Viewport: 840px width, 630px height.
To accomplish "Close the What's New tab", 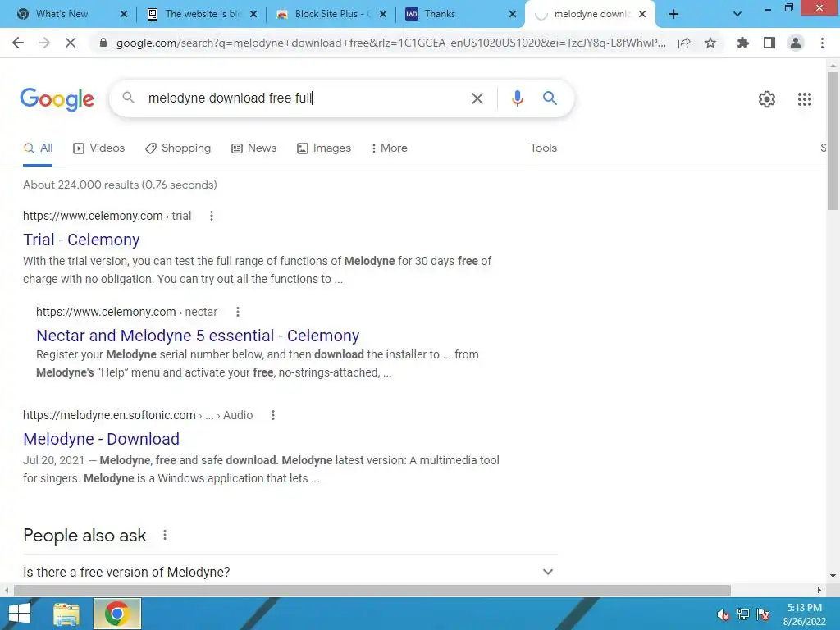I will tap(124, 15).
